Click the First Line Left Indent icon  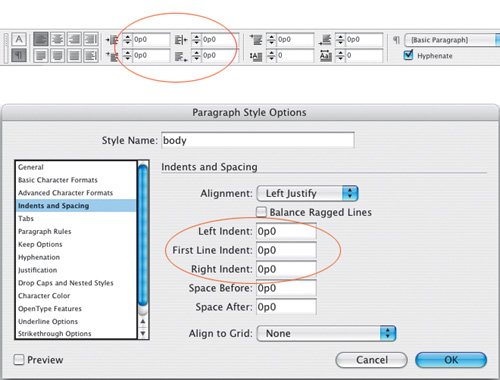tap(112, 56)
